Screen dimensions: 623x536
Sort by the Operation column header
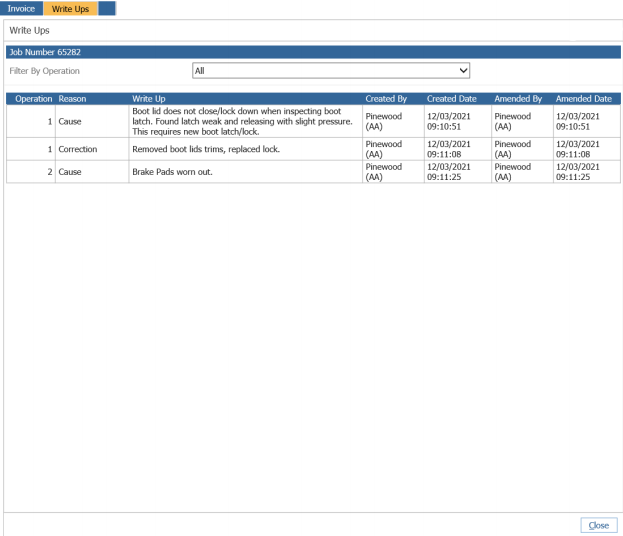click(33, 99)
